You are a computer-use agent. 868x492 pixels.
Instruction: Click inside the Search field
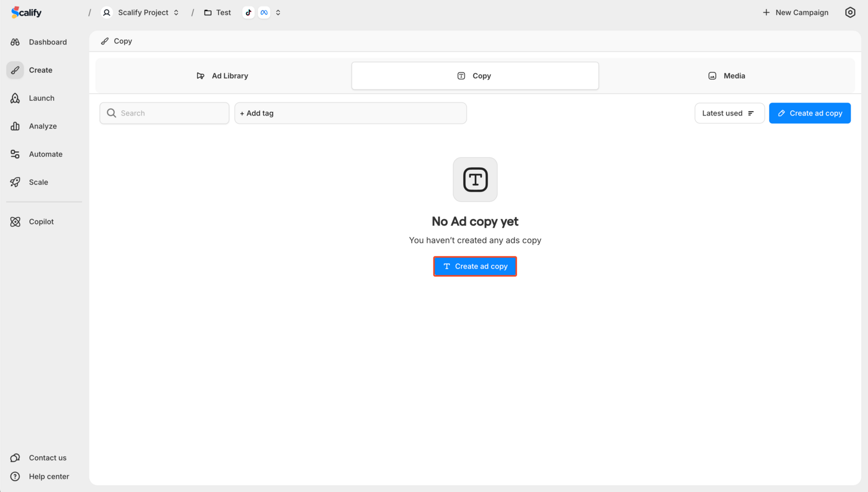164,113
